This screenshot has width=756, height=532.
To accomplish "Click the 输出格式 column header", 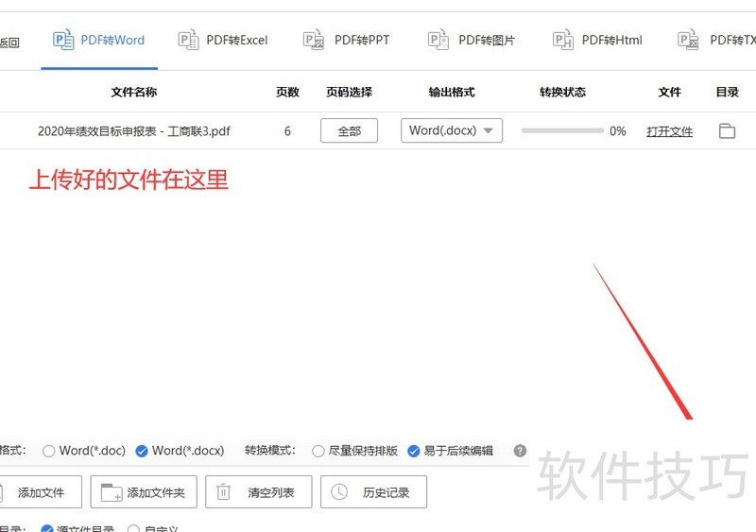I will tap(452, 92).
